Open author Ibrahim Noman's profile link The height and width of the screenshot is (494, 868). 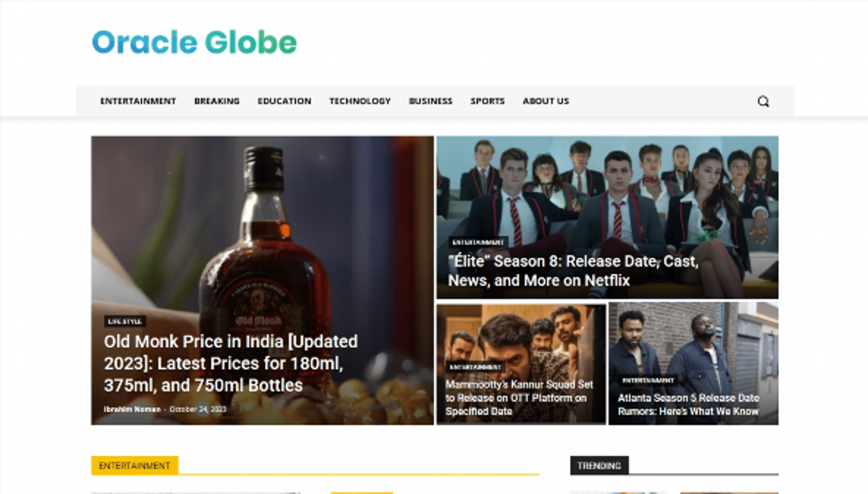(x=132, y=409)
